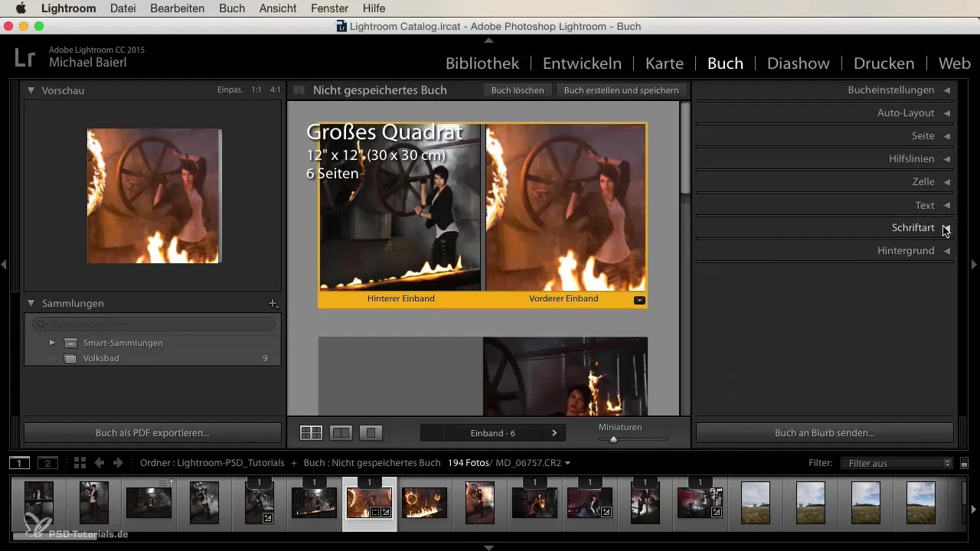Hide the right panel with edge arrow
Screen dimensions: 980x551
pos(975,264)
